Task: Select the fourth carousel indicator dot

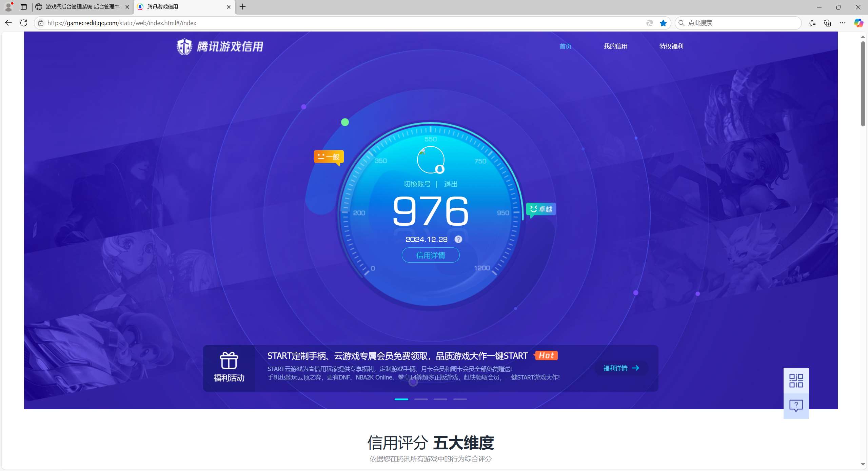Action: (459, 399)
